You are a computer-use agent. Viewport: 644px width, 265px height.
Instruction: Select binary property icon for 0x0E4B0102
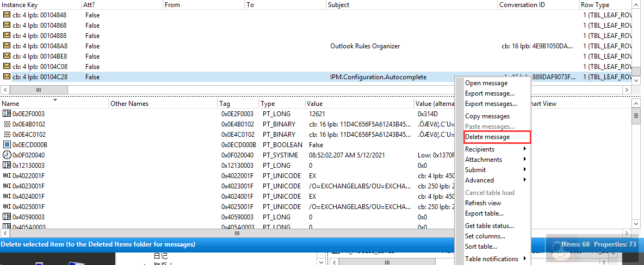coord(7,124)
